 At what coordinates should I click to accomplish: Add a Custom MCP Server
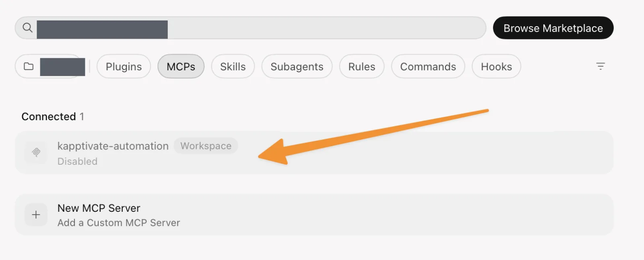point(314,215)
